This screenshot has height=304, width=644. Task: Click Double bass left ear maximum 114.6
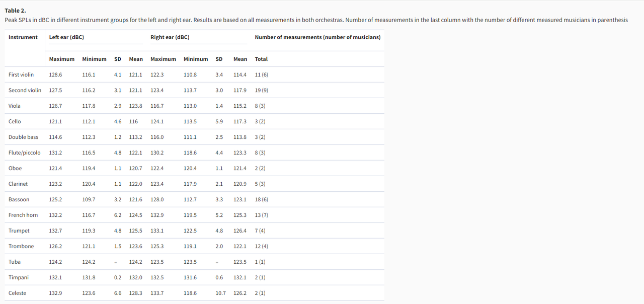click(56, 137)
